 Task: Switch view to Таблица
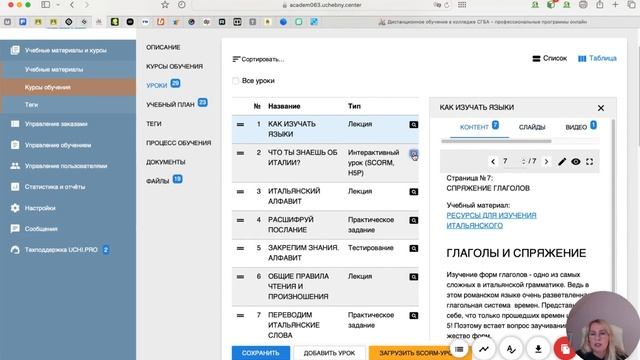point(597,58)
